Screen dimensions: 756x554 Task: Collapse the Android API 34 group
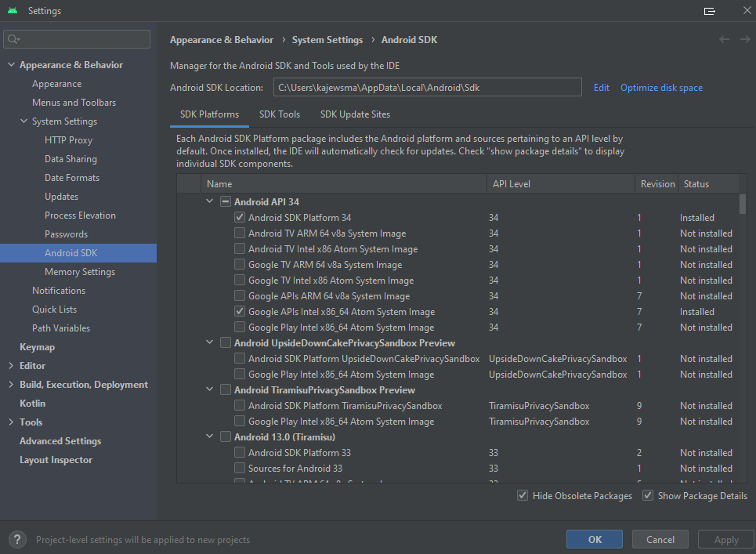[x=209, y=201]
